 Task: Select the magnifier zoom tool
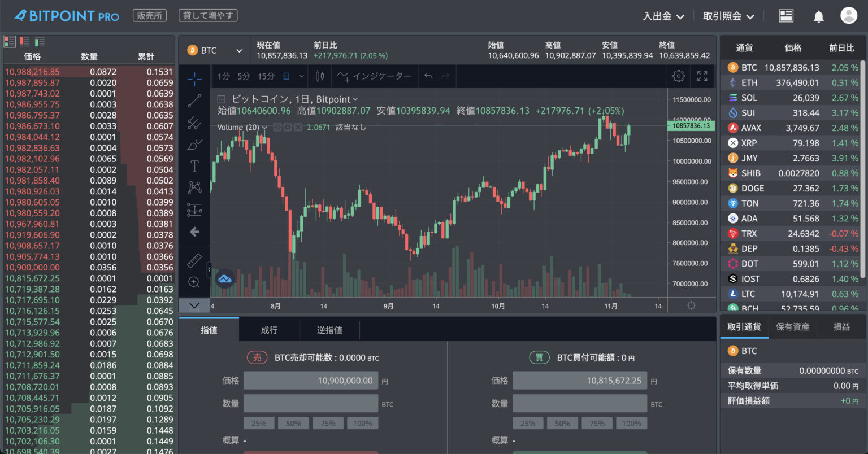pyautogui.click(x=194, y=282)
